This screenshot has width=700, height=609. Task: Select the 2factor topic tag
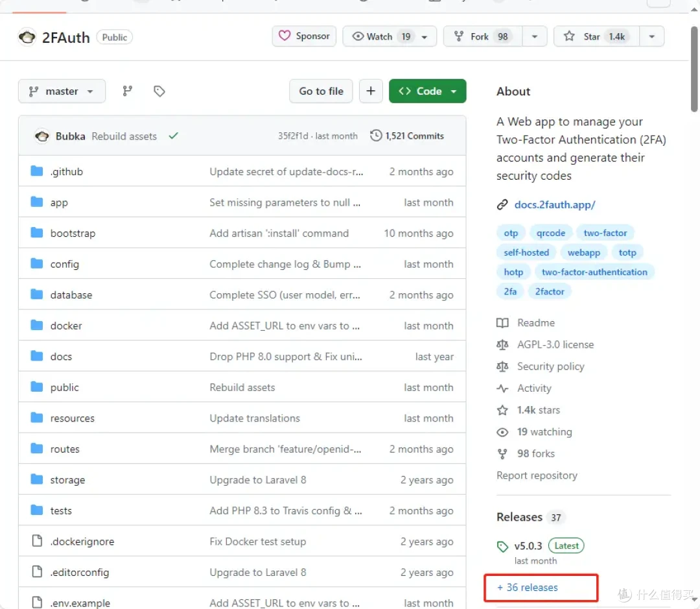tap(550, 292)
